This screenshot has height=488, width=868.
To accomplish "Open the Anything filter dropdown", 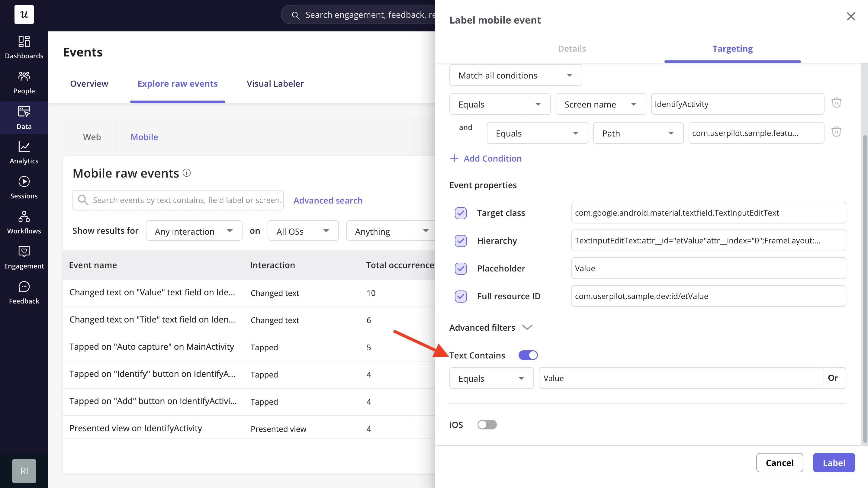I will coord(391,231).
